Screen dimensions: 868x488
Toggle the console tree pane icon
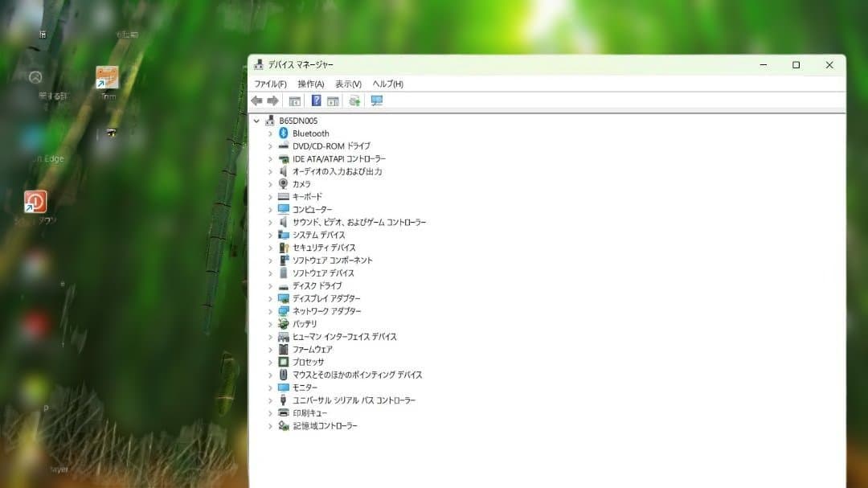click(x=295, y=100)
